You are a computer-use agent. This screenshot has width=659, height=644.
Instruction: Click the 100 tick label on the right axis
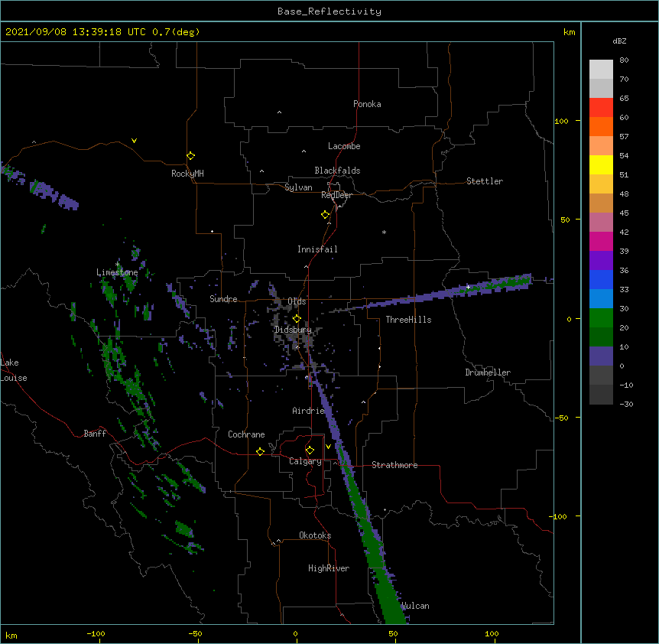561,121
